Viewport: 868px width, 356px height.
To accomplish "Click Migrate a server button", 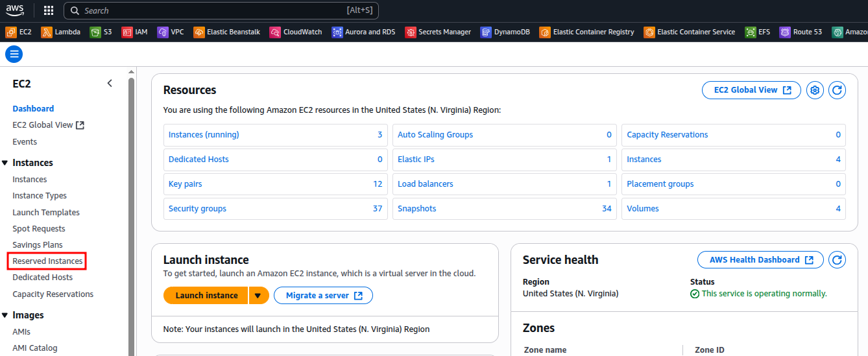I will click(x=323, y=295).
